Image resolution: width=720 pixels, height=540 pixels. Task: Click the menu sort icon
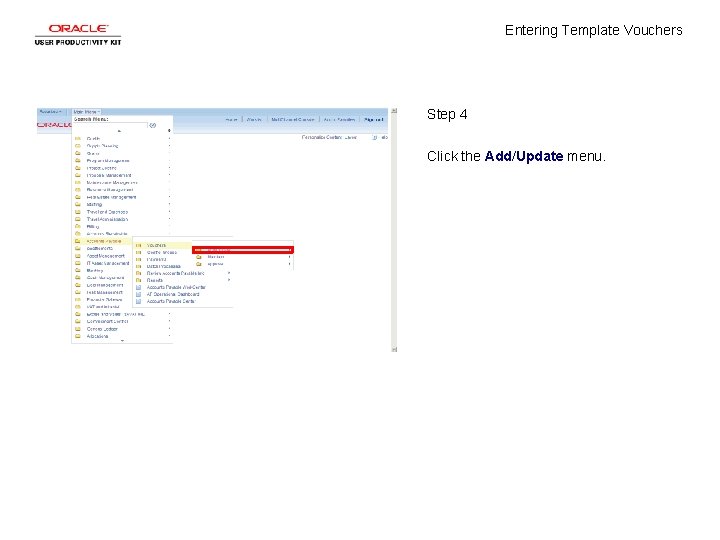pyautogui.click(x=169, y=131)
